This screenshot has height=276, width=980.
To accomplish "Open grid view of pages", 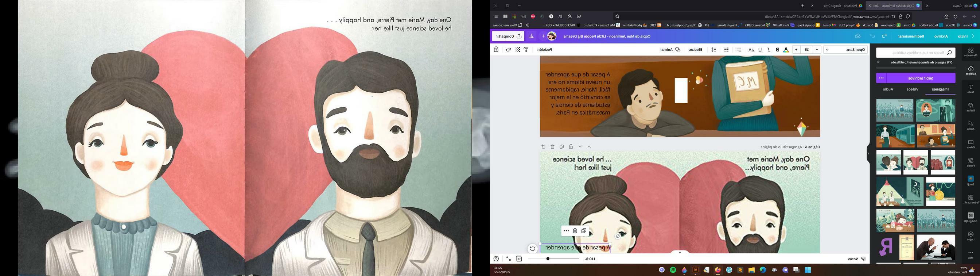I will (x=519, y=259).
